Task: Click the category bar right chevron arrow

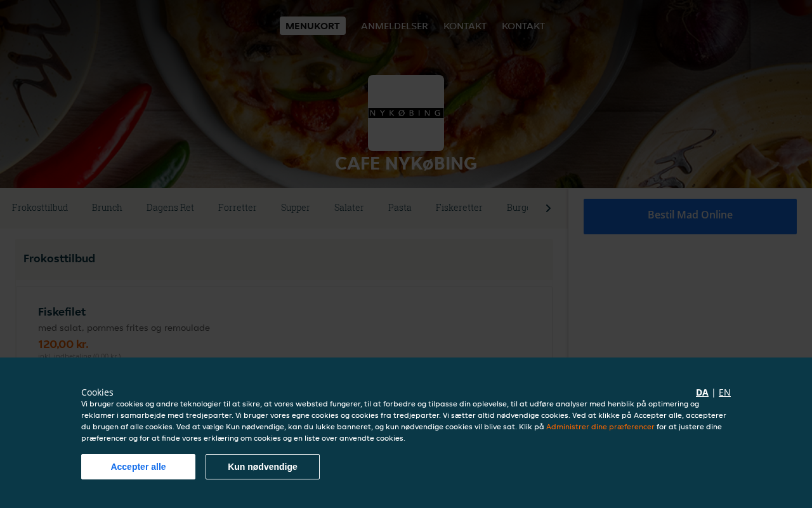Action: [x=548, y=208]
